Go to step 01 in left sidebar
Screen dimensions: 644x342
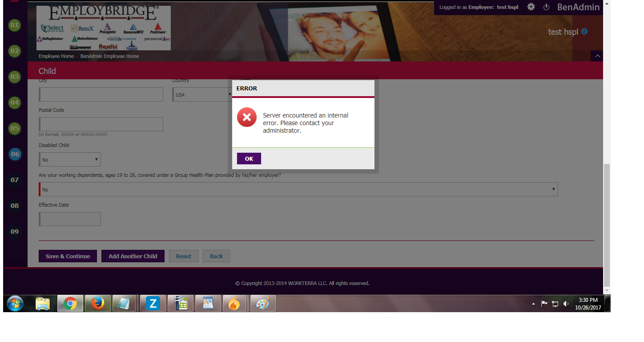coord(15,25)
